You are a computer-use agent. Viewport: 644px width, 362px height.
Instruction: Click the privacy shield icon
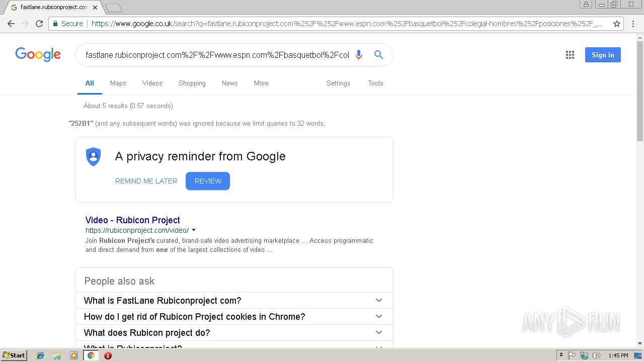pyautogui.click(x=94, y=157)
